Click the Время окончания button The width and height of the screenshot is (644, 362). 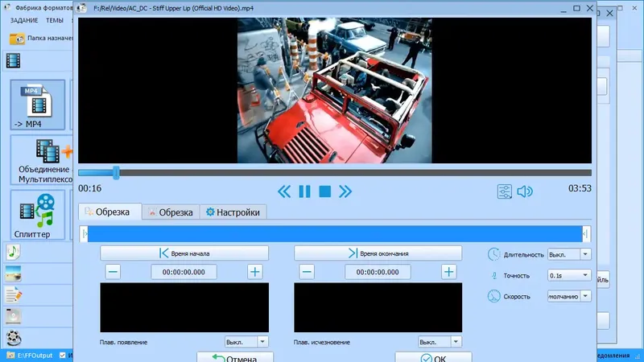[378, 253]
